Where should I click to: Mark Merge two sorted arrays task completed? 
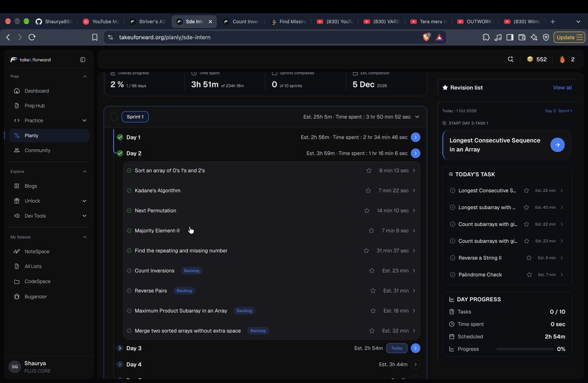[x=129, y=331]
